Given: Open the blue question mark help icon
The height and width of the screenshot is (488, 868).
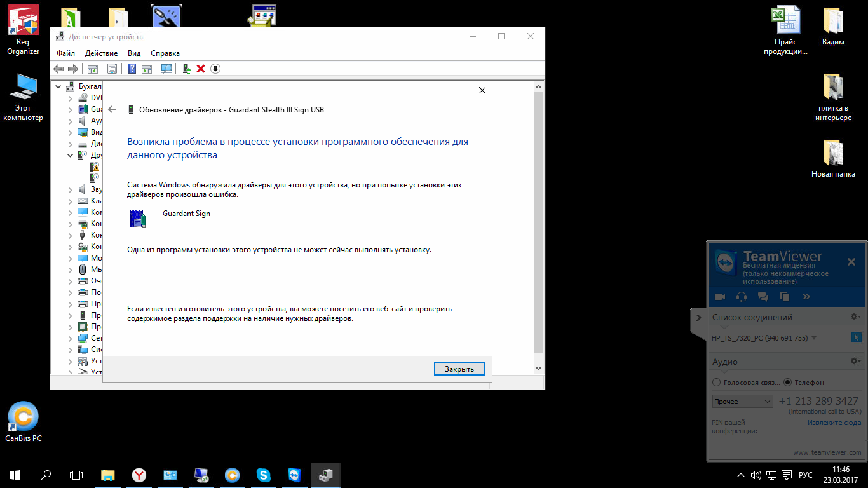Looking at the screenshot, I should pos(132,69).
